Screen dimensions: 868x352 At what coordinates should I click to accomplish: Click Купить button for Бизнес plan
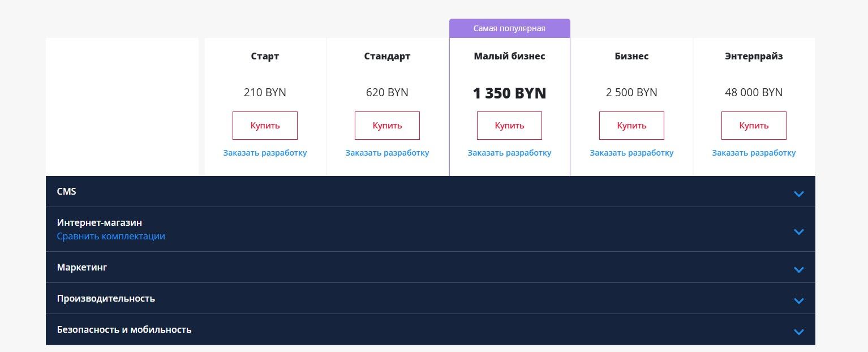pos(631,126)
